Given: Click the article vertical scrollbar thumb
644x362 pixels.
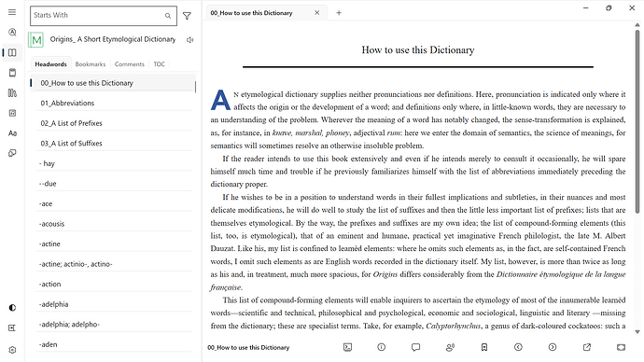Looking at the screenshot, I should [x=637, y=121].
